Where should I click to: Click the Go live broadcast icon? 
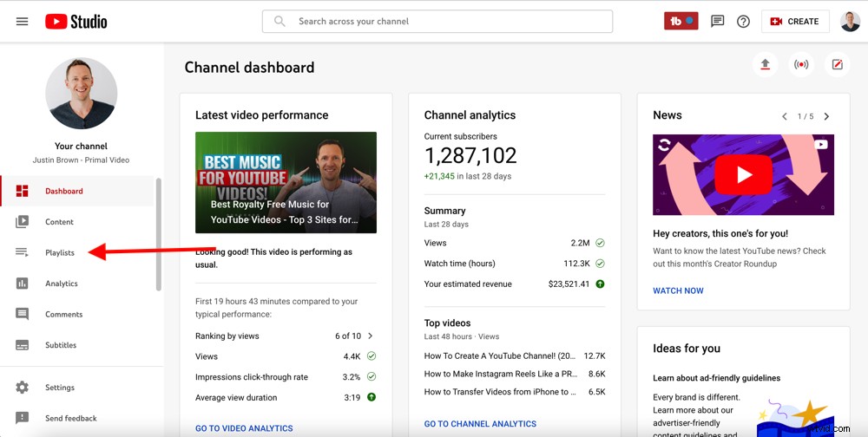[x=801, y=65]
